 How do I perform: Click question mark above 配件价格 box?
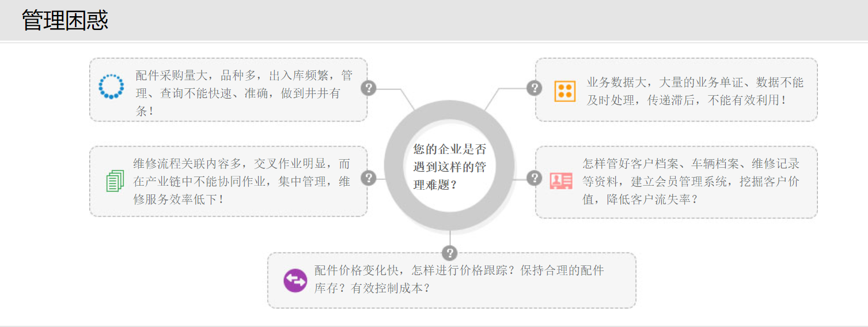[449, 253]
